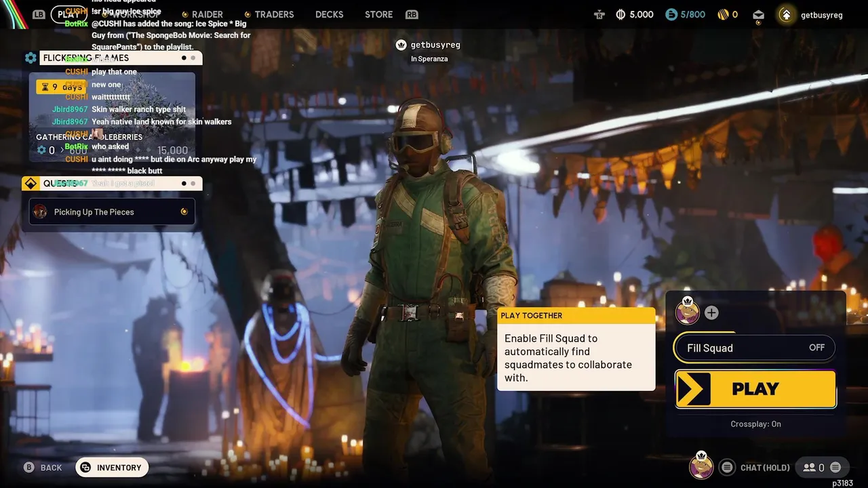View the 5,000 coins currency

coord(635,14)
